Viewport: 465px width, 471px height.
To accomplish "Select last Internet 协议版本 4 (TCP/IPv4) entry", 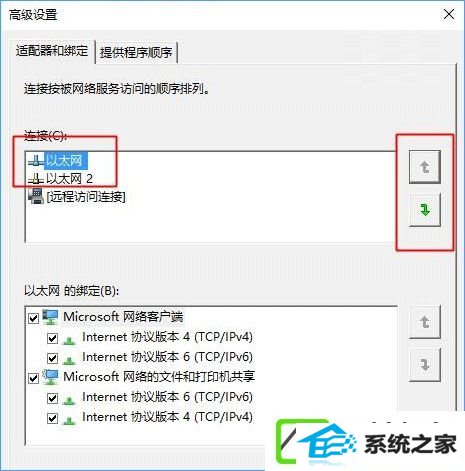I will tap(167, 417).
